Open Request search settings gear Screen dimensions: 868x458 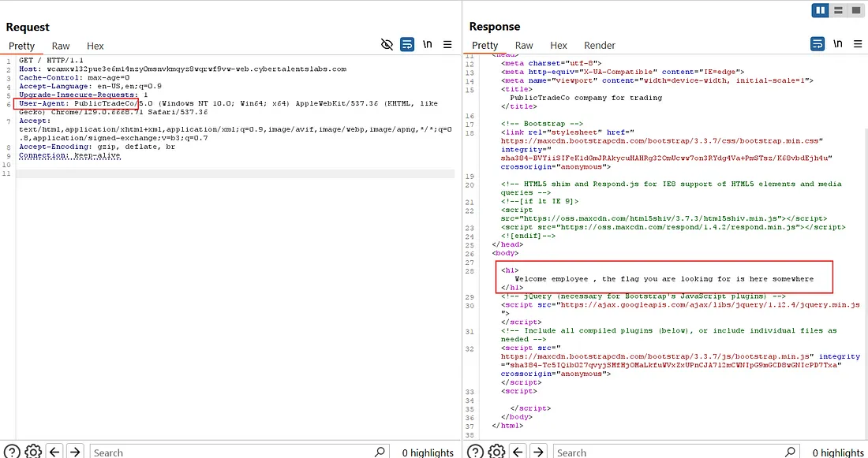pos(33,452)
